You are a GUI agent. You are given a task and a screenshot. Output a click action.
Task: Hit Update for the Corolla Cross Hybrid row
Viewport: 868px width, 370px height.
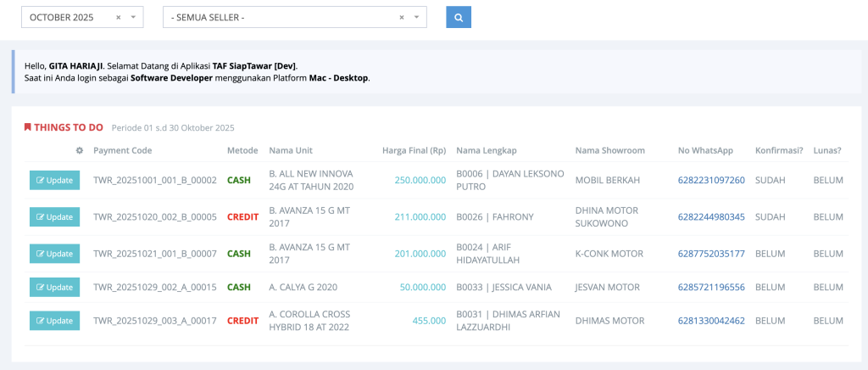pos(54,321)
